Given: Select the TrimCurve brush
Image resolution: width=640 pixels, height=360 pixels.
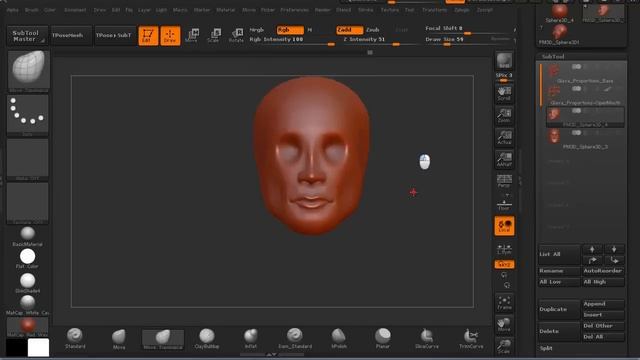Looking at the screenshot, I should pos(471,339).
